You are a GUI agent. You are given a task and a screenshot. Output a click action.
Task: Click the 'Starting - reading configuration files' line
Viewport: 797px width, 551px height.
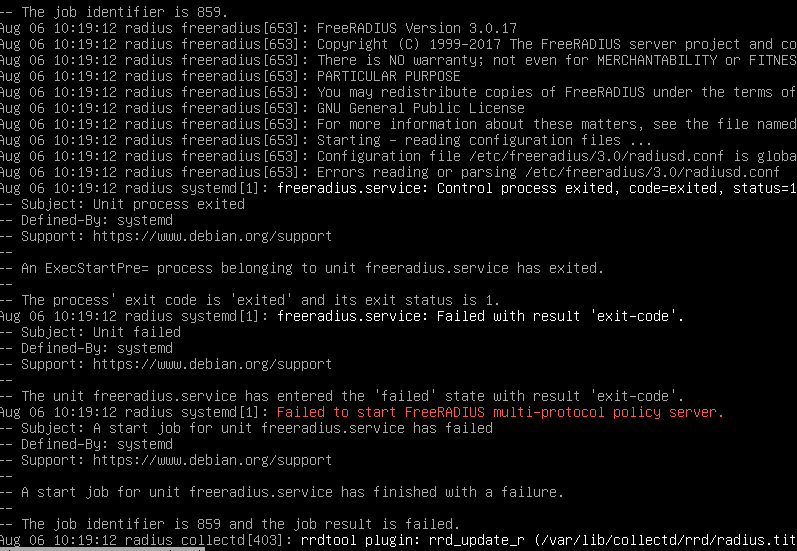pyautogui.click(x=484, y=140)
